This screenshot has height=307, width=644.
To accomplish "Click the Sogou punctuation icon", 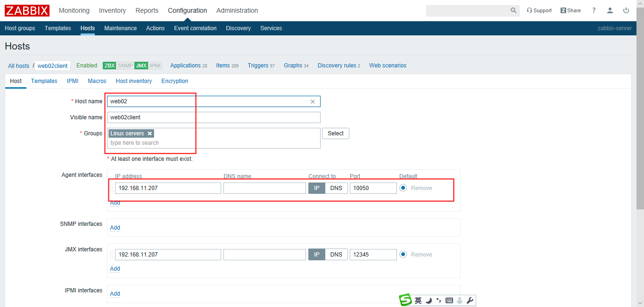I will click(439, 300).
